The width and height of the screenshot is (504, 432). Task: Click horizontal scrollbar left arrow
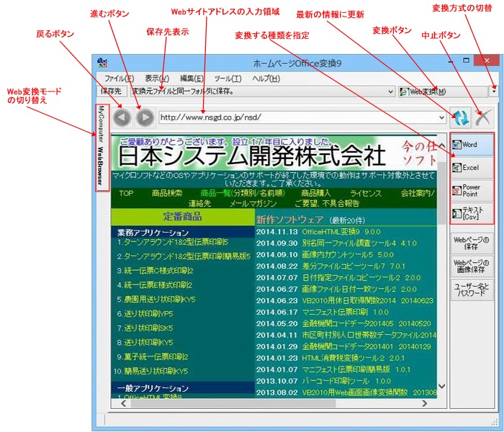click(123, 403)
